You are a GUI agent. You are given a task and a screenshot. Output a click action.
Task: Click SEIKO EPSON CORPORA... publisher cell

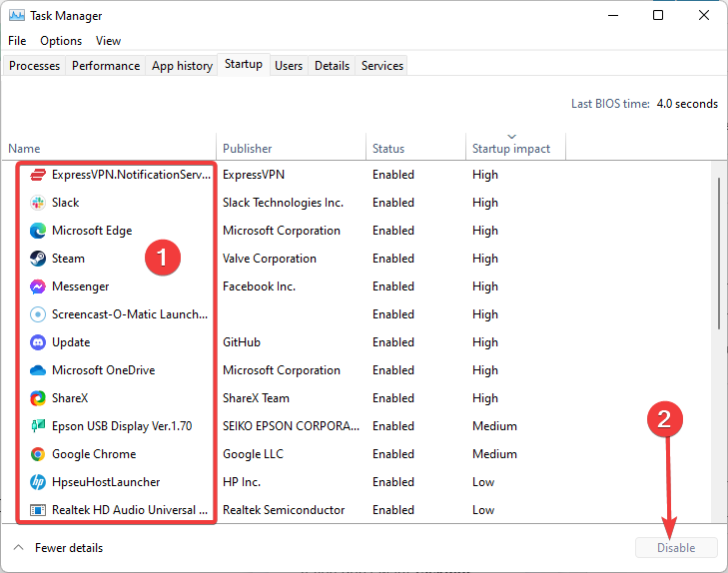(292, 426)
